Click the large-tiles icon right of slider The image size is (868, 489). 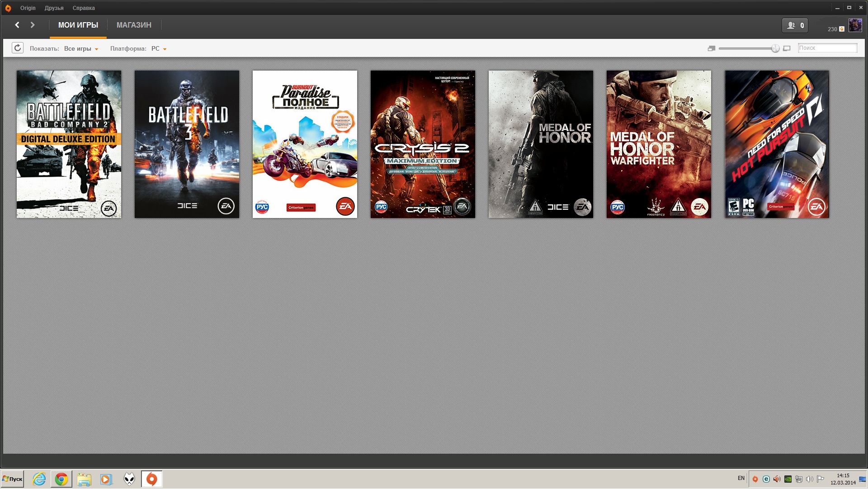click(787, 48)
